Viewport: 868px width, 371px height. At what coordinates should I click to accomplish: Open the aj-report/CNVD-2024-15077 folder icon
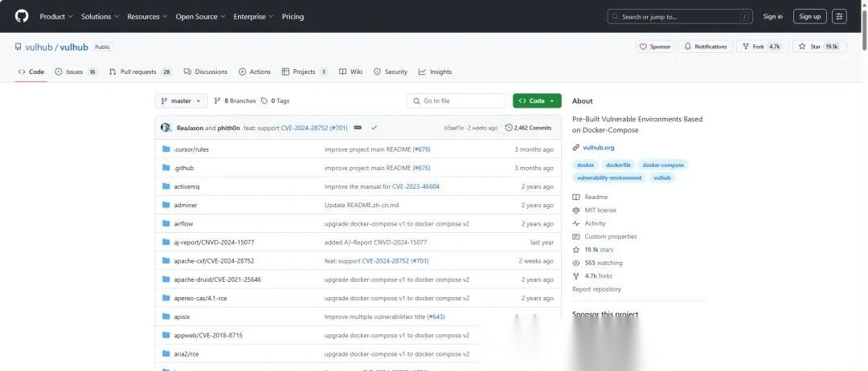coord(166,243)
